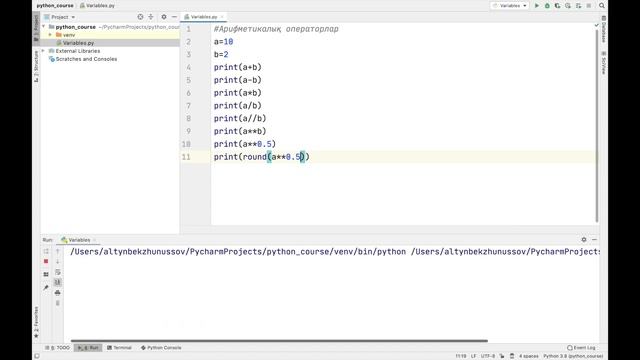Switch to Variables.py editor tab
This screenshot has width=640, height=360.
click(x=204, y=17)
